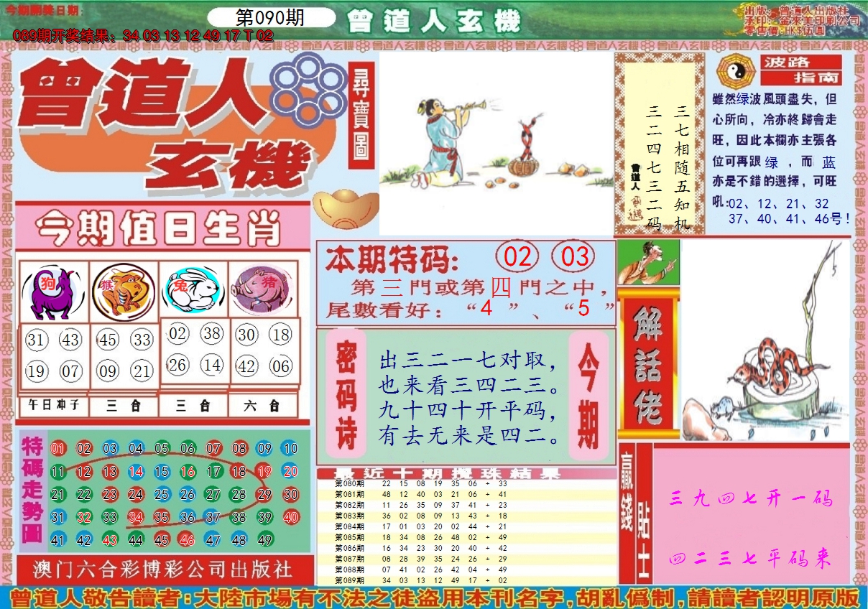Screen dimensions: 868x609
Task: Select circled number 45 under the monkey
Action: pos(107,340)
